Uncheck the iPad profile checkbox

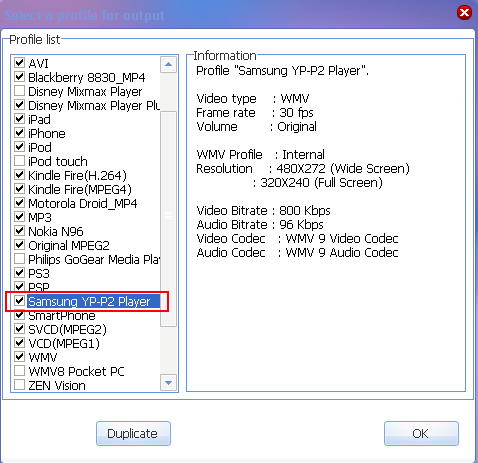click(x=20, y=118)
